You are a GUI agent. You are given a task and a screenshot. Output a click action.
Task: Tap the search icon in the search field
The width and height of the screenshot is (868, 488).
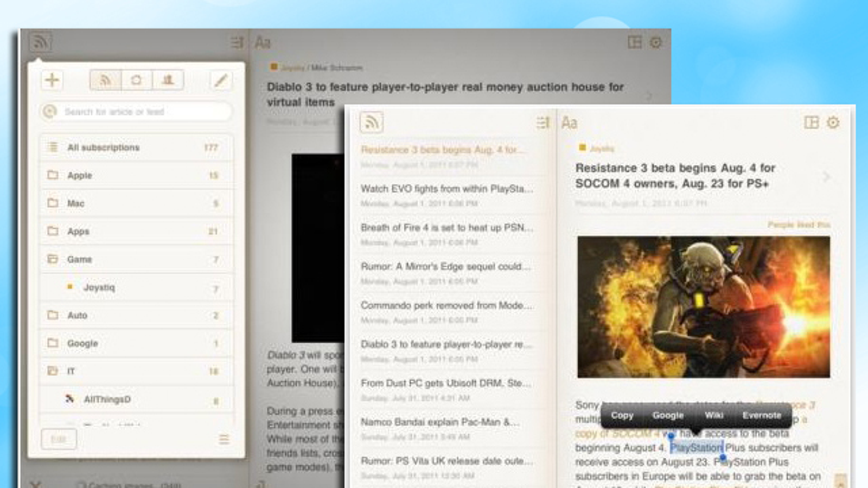50,112
